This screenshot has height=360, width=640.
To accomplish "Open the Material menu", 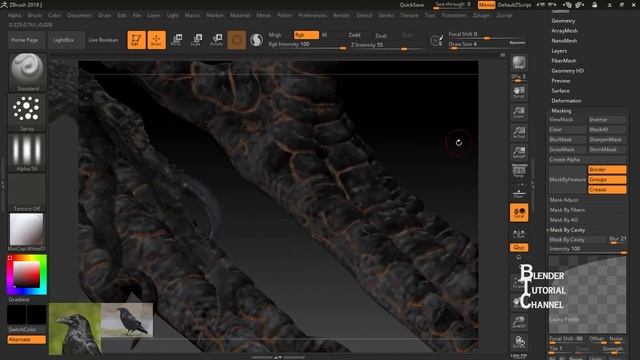I will (240, 16).
